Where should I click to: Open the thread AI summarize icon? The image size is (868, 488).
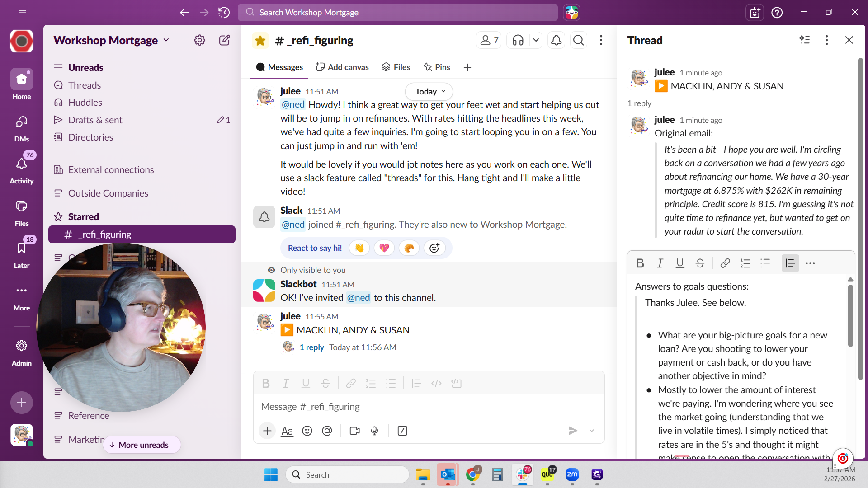point(804,40)
